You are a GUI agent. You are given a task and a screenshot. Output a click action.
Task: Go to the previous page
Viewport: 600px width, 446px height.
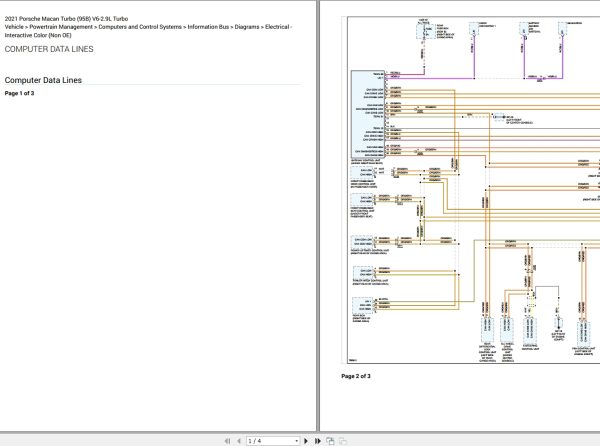coord(239,441)
